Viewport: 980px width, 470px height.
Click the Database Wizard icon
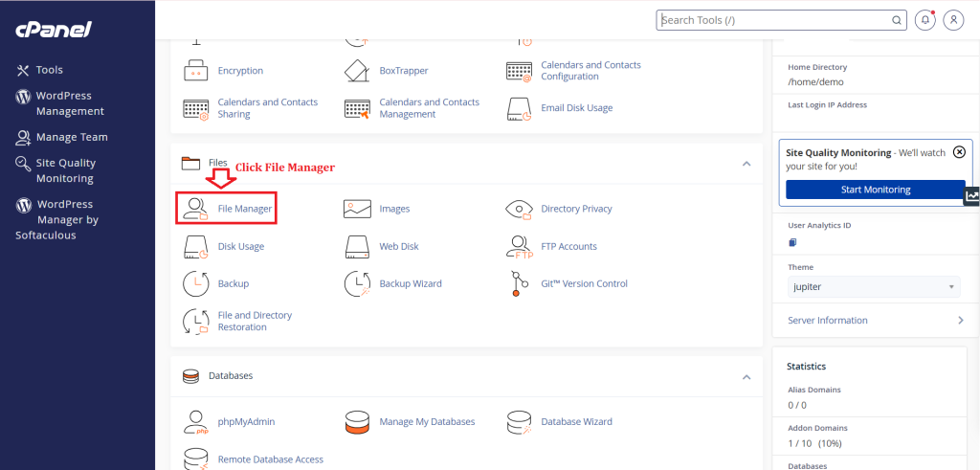click(x=519, y=422)
